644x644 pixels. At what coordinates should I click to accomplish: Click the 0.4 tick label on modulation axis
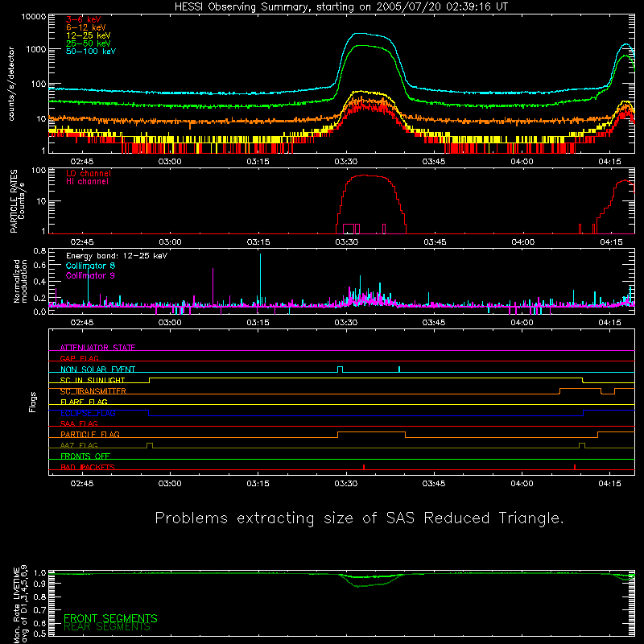tap(39, 282)
